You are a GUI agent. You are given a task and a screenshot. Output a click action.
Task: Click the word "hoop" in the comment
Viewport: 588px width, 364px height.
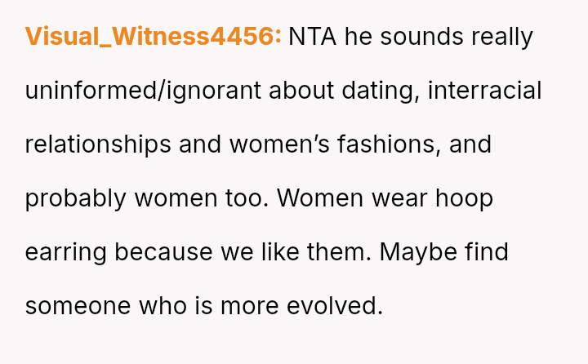pyautogui.click(x=465, y=198)
